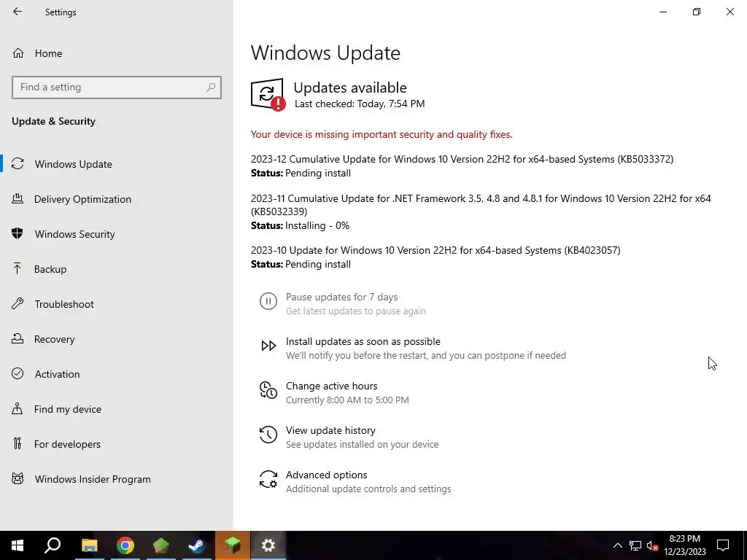The height and width of the screenshot is (560, 747).
Task: Click the Settings gear on the taskbar
Action: point(268,545)
